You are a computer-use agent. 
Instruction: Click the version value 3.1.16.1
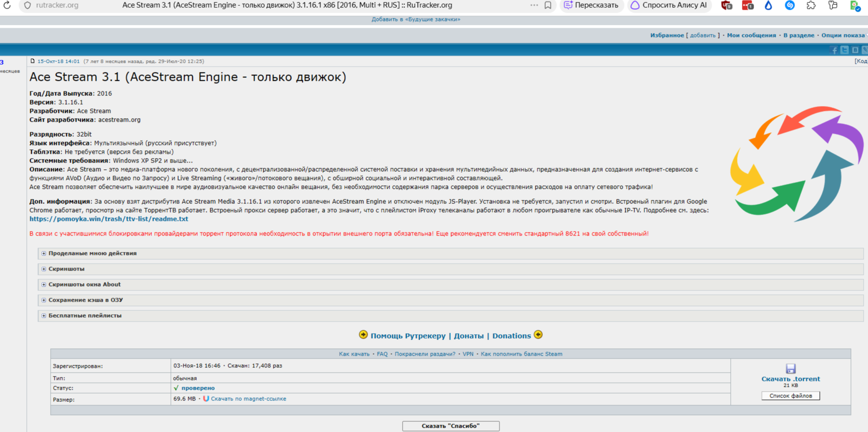pos(71,102)
